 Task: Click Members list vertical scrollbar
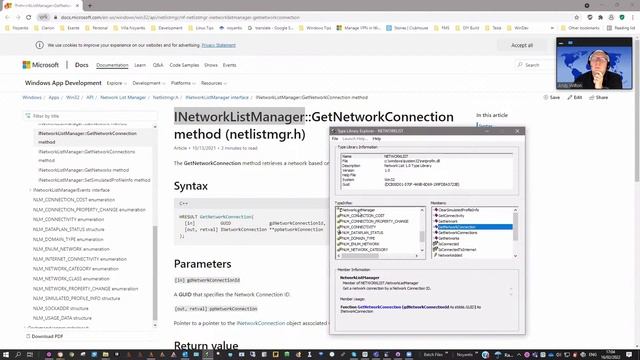click(x=515, y=227)
